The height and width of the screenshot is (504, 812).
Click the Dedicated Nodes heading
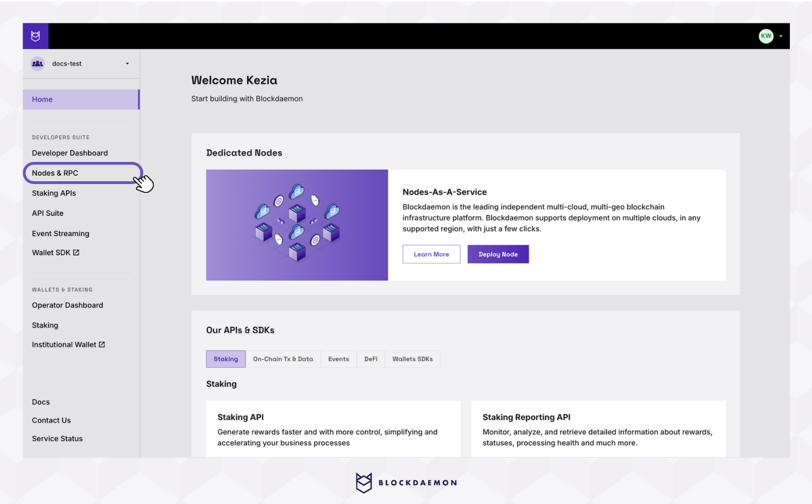[x=244, y=153]
